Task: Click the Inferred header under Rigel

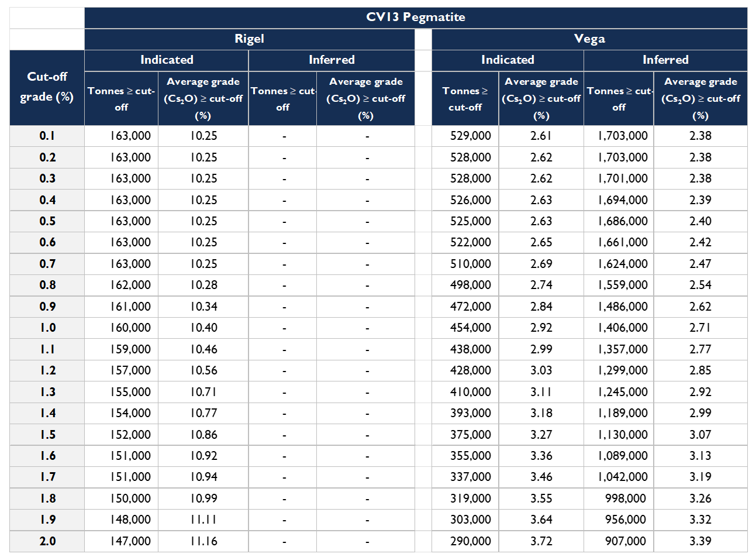Action: click(x=332, y=60)
